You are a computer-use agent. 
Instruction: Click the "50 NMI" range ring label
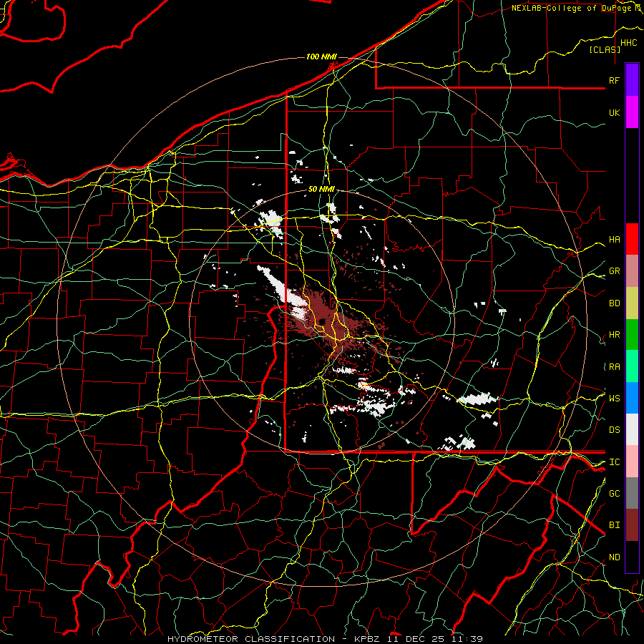point(321,189)
